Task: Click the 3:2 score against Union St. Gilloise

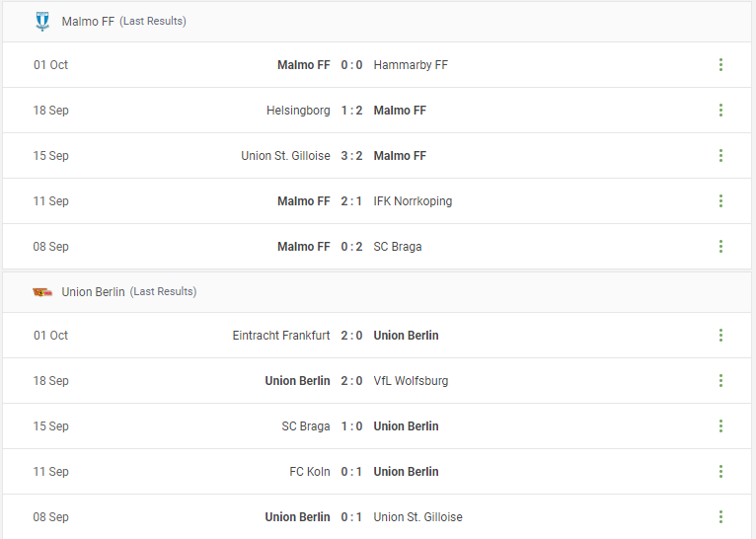Action: 351,156
